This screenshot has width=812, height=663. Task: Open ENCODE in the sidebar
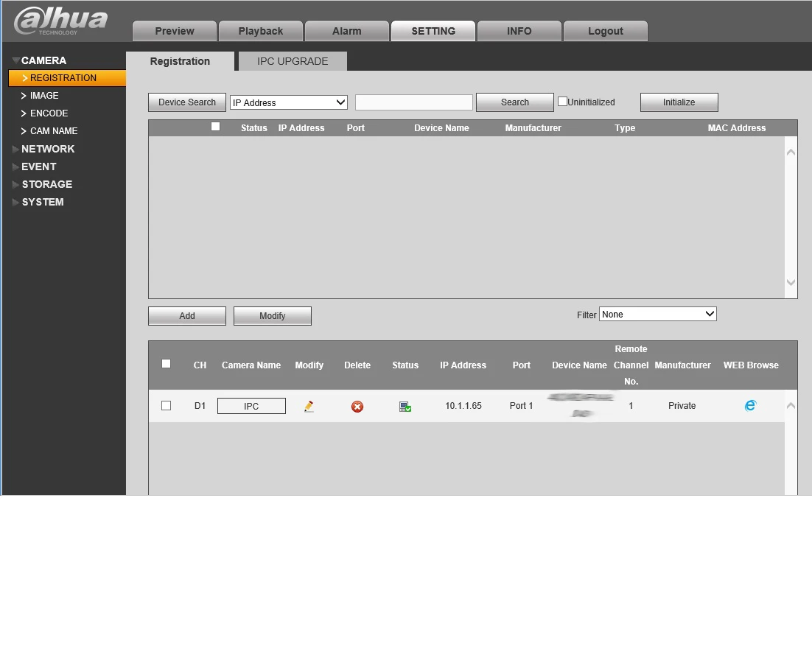point(49,113)
